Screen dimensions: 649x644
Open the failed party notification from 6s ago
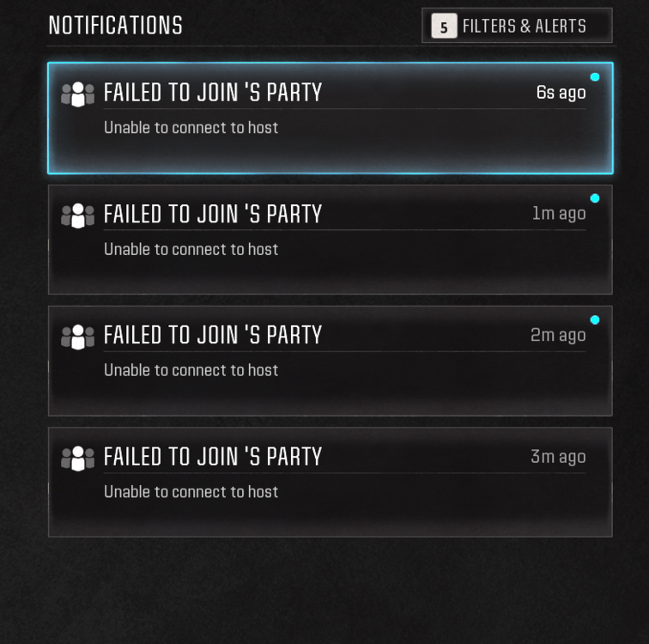click(x=331, y=118)
